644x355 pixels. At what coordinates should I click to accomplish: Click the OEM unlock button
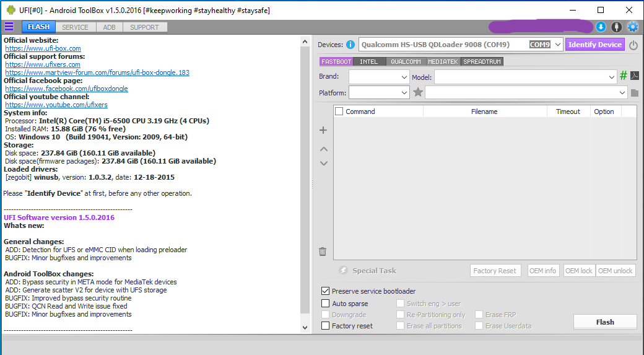coord(616,270)
